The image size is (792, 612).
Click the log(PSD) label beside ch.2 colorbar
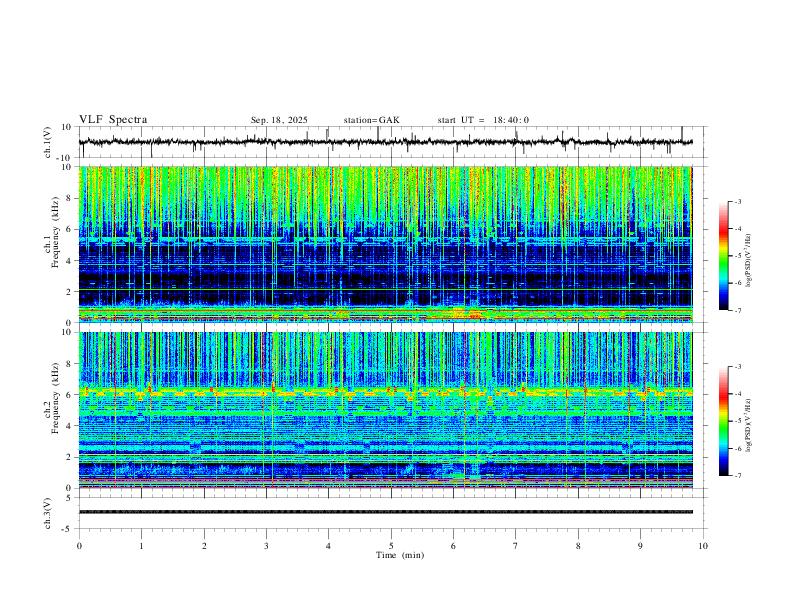(x=748, y=425)
